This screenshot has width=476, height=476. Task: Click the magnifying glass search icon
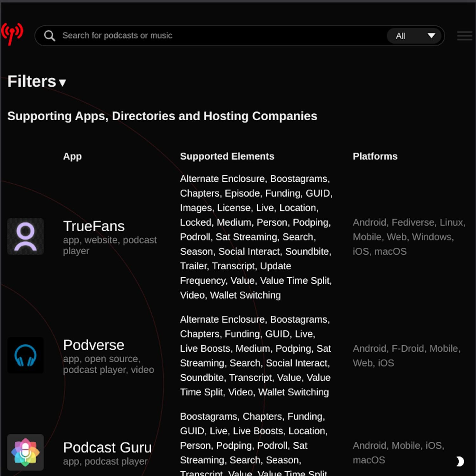pyautogui.click(x=50, y=36)
